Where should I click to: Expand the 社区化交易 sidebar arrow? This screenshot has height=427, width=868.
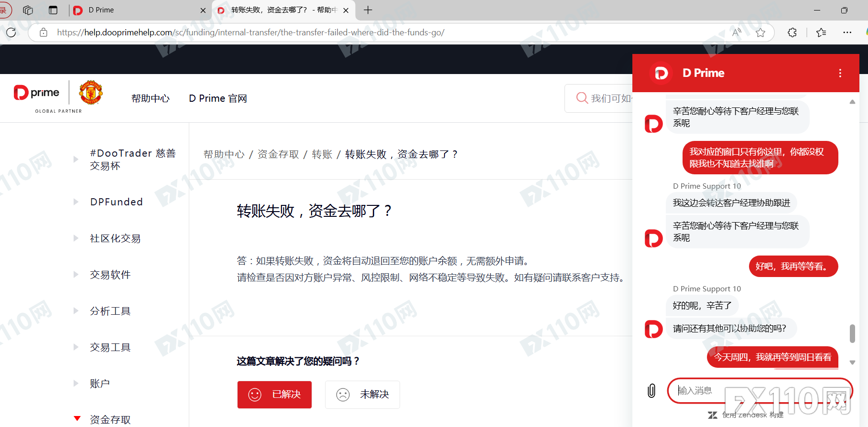tap(76, 238)
